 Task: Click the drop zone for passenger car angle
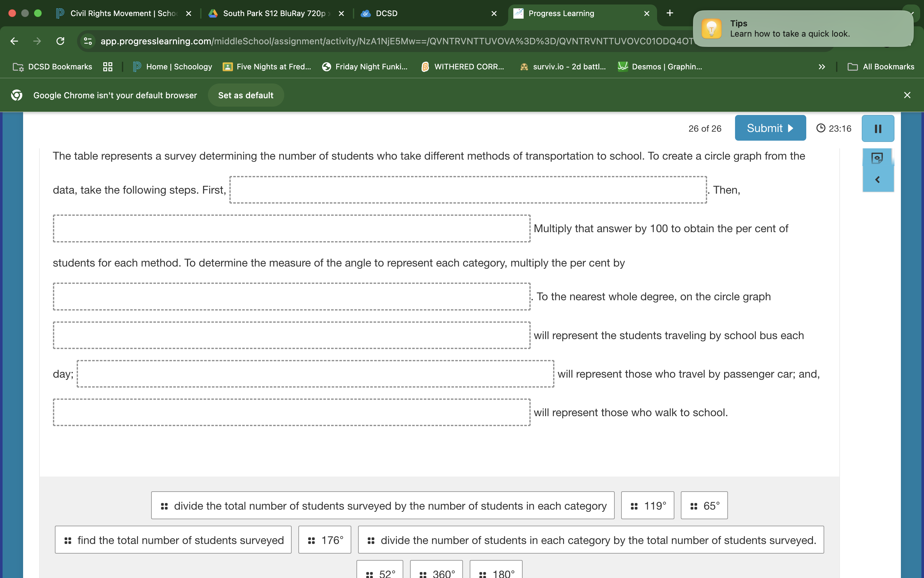coord(315,374)
